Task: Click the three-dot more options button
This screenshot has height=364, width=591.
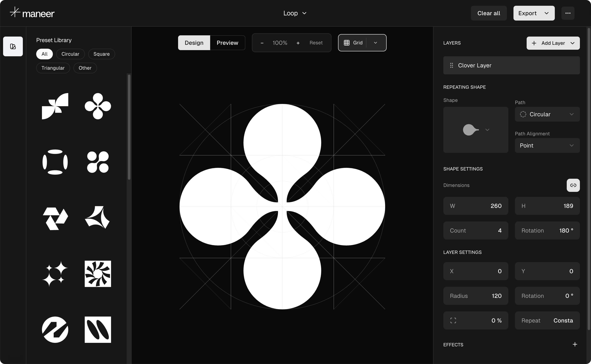Action: 568,13
